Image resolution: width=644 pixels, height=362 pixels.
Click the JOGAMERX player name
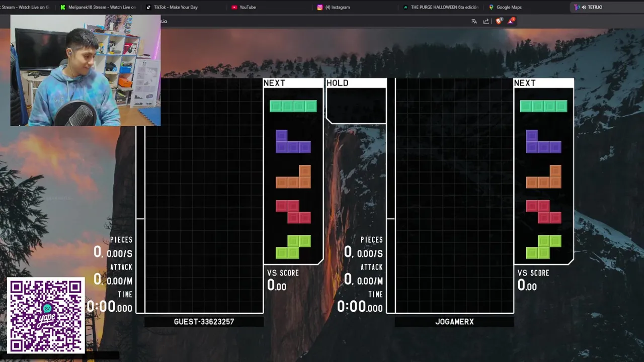(454, 322)
